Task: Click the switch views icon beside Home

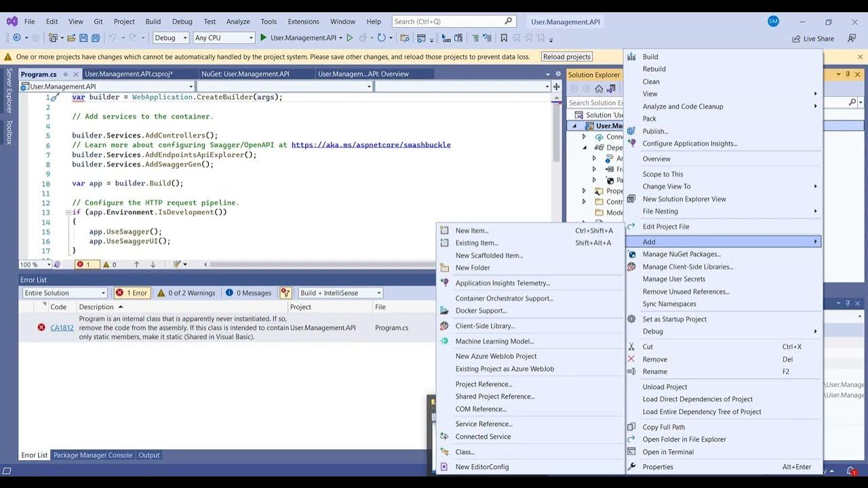Action: pyautogui.click(x=612, y=88)
